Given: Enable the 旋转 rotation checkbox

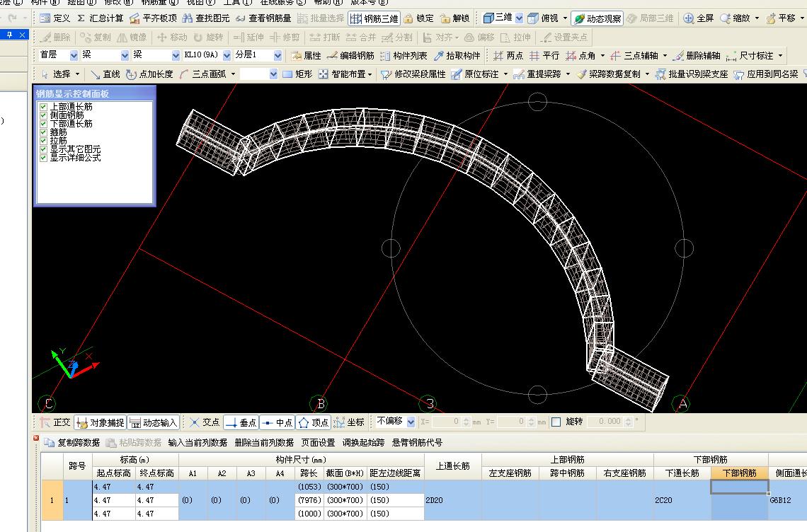Looking at the screenshot, I should [556, 422].
